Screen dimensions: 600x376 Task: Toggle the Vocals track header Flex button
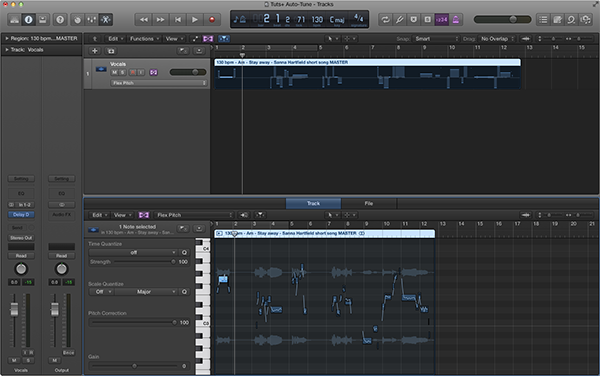coord(153,72)
